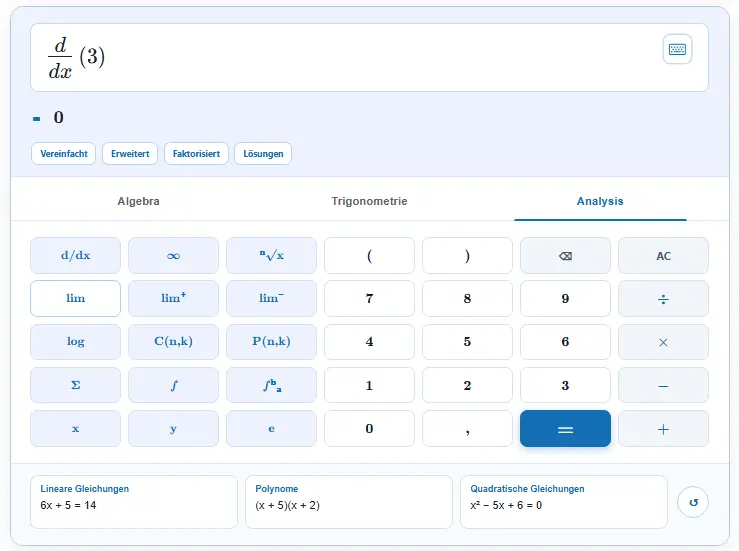This screenshot has width=739, height=551.
Task: Show the Faktorisiert result form
Action: coord(196,154)
